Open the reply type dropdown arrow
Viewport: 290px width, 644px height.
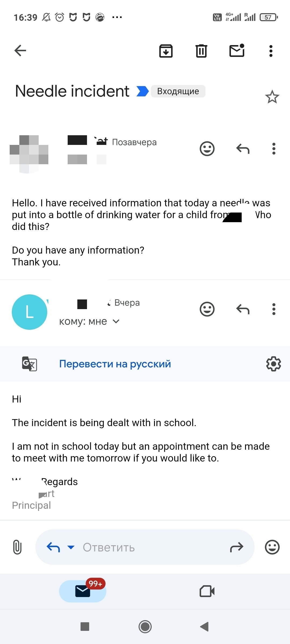[71, 547]
